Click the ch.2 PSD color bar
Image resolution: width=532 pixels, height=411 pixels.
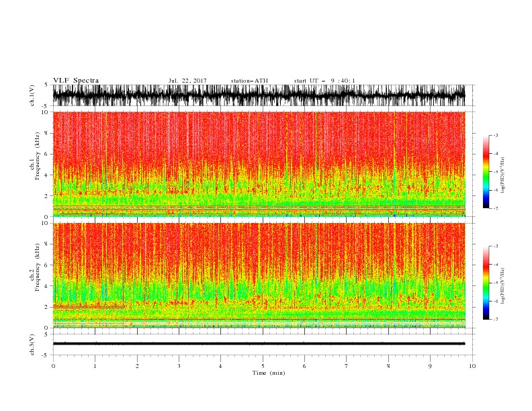(486, 283)
